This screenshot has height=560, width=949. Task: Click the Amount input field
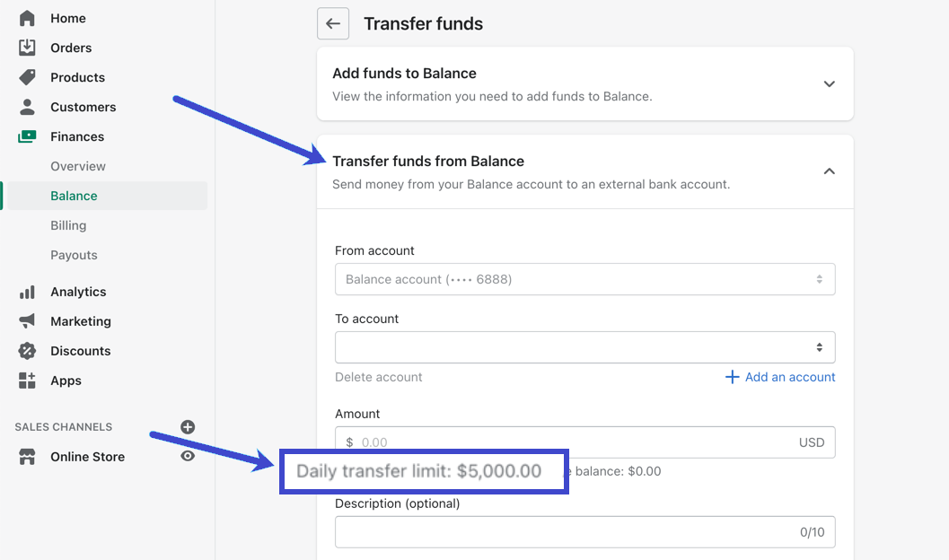tap(584, 442)
